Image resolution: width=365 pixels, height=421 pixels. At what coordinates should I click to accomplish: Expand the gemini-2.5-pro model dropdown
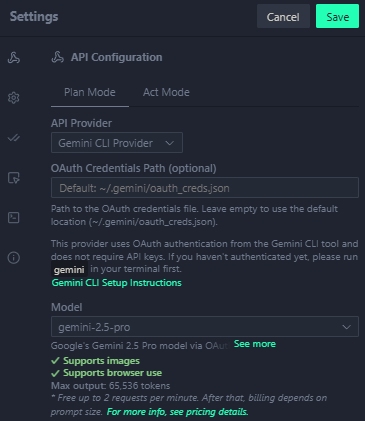pyautogui.click(x=205, y=327)
